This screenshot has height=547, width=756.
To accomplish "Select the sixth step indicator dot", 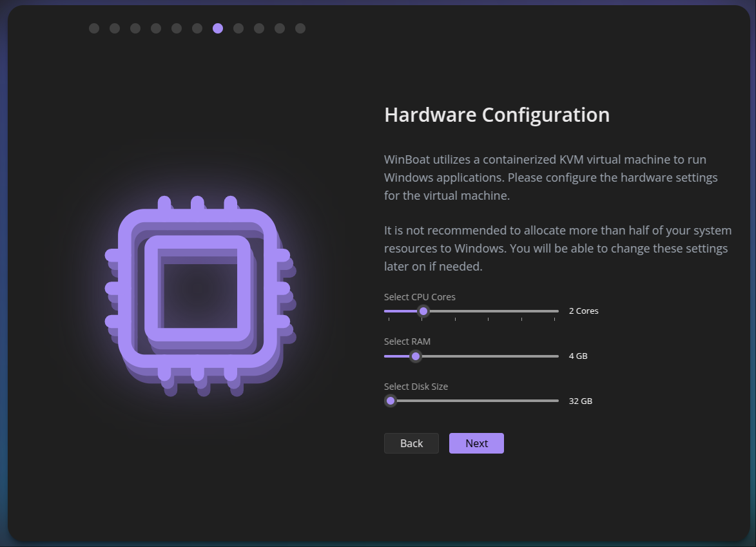I will (x=197, y=28).
